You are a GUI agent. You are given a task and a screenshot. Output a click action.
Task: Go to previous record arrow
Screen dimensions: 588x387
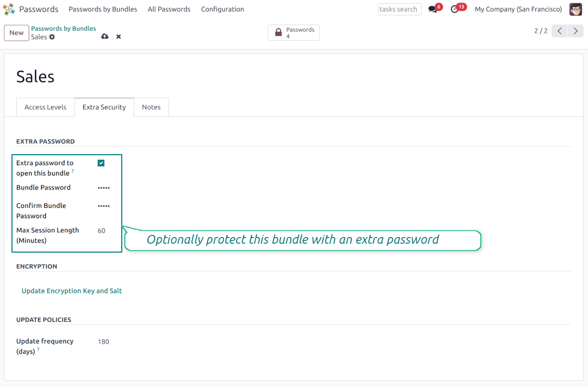[x=560, y=31]
